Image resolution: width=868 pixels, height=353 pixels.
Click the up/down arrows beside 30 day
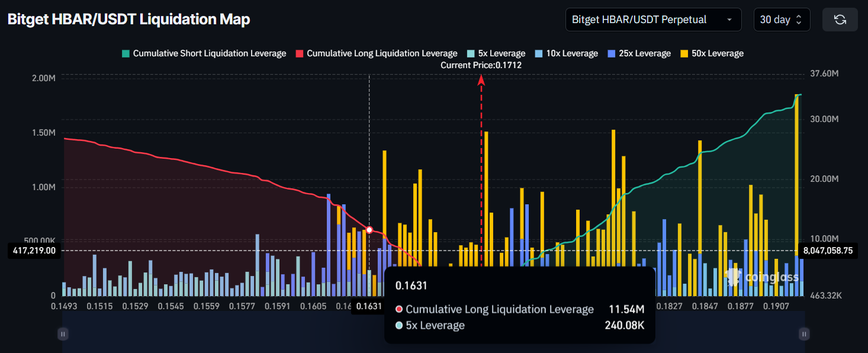[x=798, y=20]
